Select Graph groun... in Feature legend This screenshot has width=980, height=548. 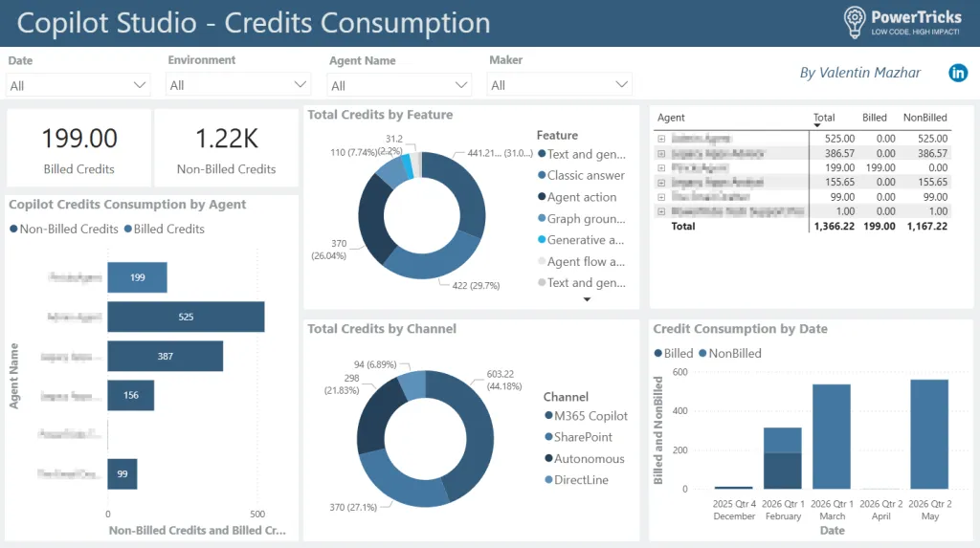pyautogui.click(x=582, y=219)
